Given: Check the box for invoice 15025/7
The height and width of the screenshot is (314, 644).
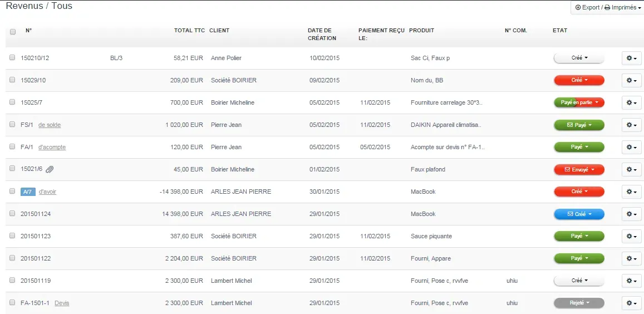Looking at the screenshot, I should click(12, 102).
